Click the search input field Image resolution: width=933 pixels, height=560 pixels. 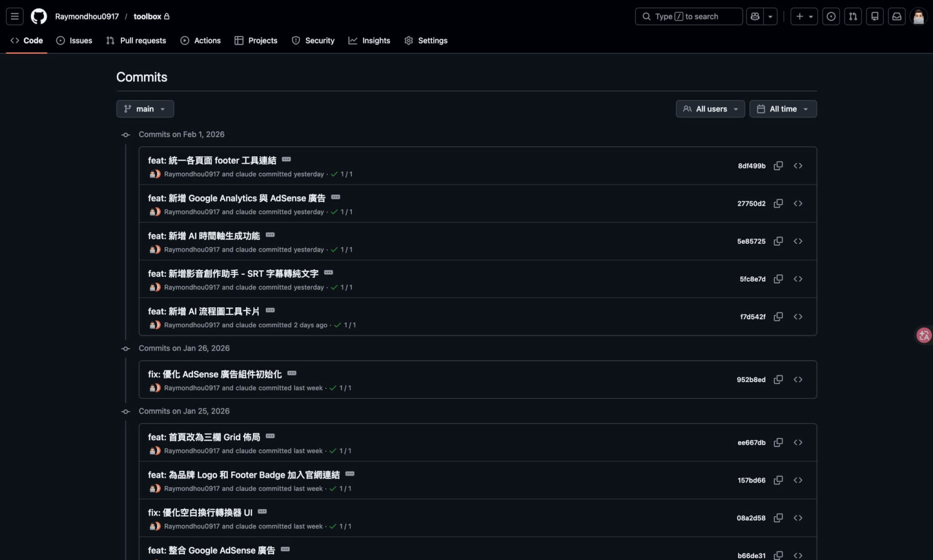tap(688, 16)
